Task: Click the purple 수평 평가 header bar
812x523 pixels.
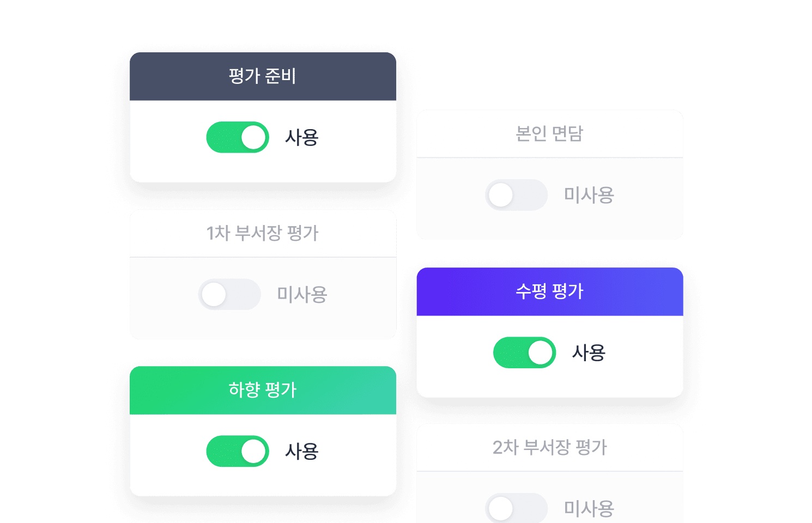Action: click(x=550, y=291)
